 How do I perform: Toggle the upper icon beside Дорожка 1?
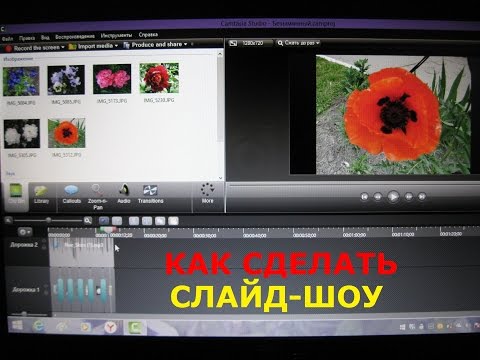coord(46,286)
